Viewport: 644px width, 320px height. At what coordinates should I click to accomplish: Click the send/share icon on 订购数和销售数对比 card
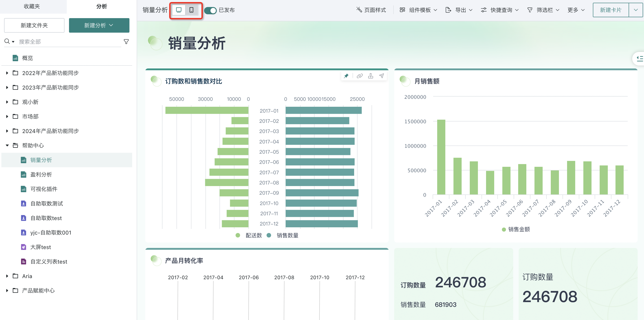[382, 76]
